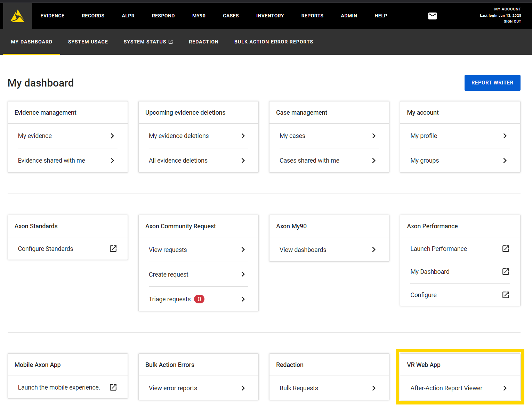Click the external-link icon beside System Status
The image size is (532, 409).
[x=171, y=42]
